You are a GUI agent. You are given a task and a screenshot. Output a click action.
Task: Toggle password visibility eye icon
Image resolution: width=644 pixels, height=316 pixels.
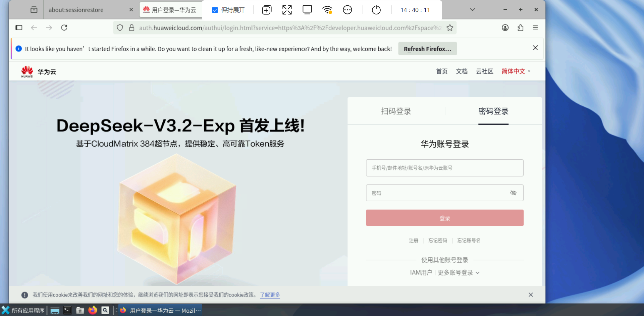point(513,193)
